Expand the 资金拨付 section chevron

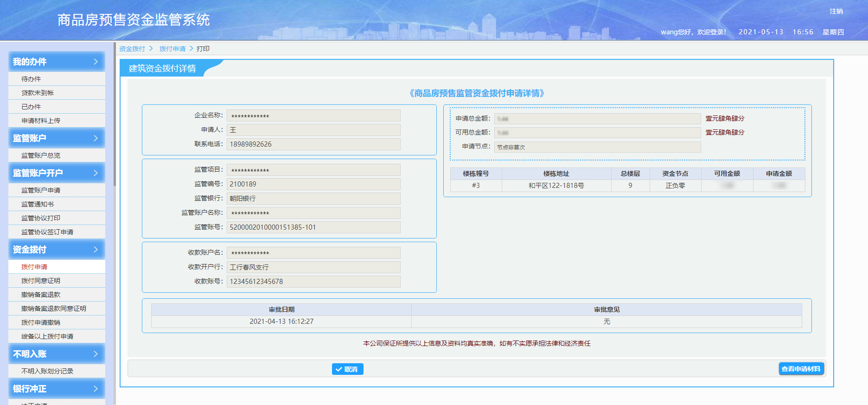pos(96,250)
